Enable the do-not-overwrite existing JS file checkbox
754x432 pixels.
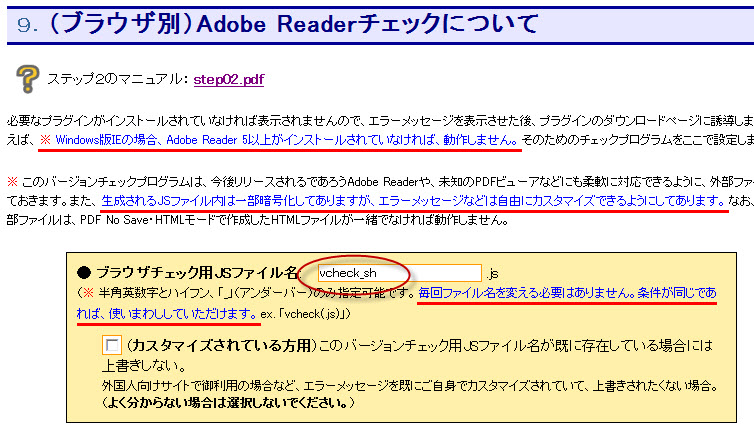112,345
